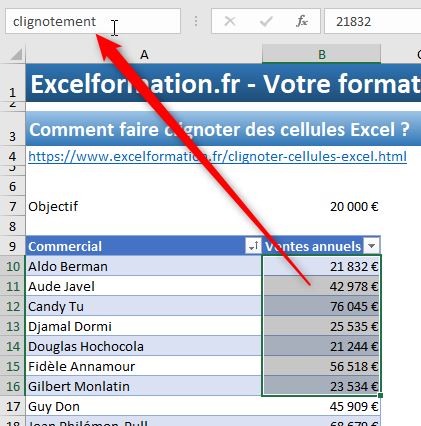Viewport: 421px width, 426px height.
Task: Select the 21 832 € cell
Action: [x=321, y=266]
